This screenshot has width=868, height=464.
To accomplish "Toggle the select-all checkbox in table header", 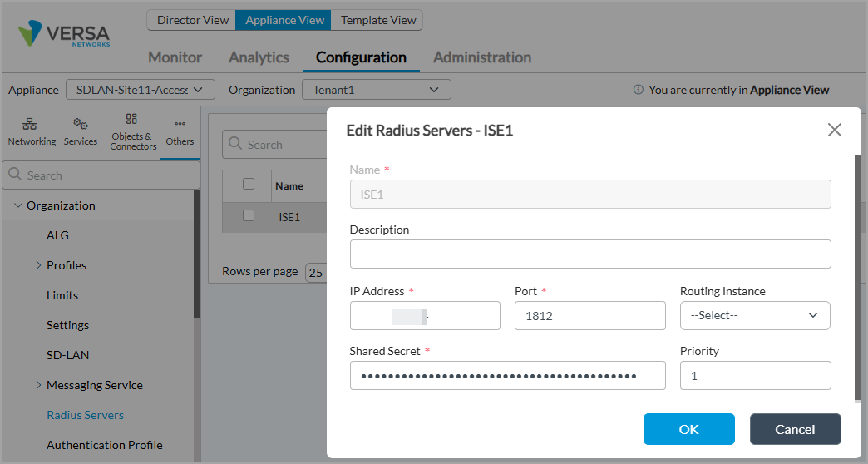I will pyautogui.click(x=248, y=185).
